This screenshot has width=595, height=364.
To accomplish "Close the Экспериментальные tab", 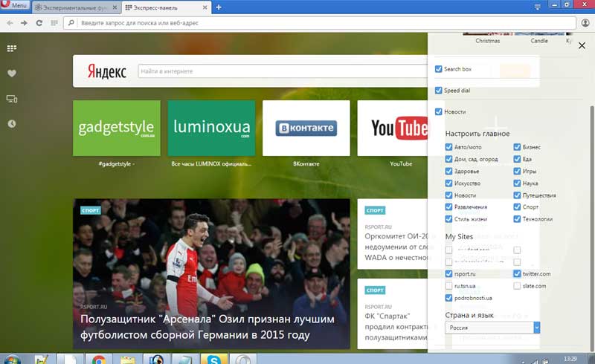I will (x=115, y=7).
